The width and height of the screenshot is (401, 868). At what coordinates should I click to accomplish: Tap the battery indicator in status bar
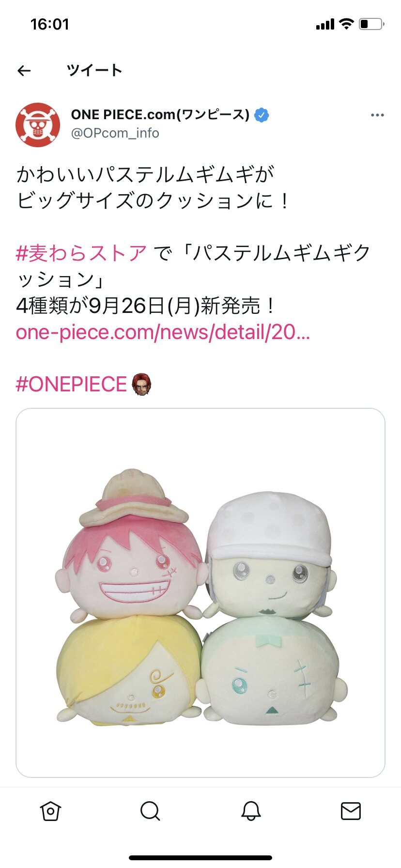click(371, 24)
